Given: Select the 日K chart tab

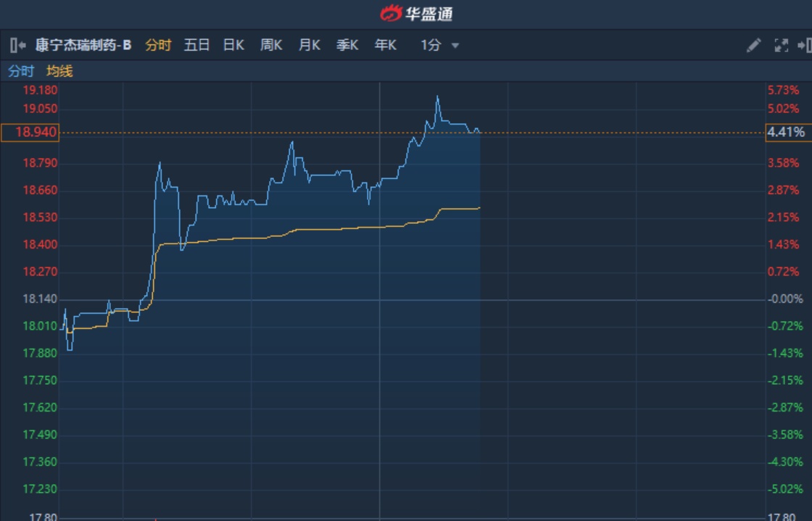Looking at the screenshot, I should pos(233,46).
